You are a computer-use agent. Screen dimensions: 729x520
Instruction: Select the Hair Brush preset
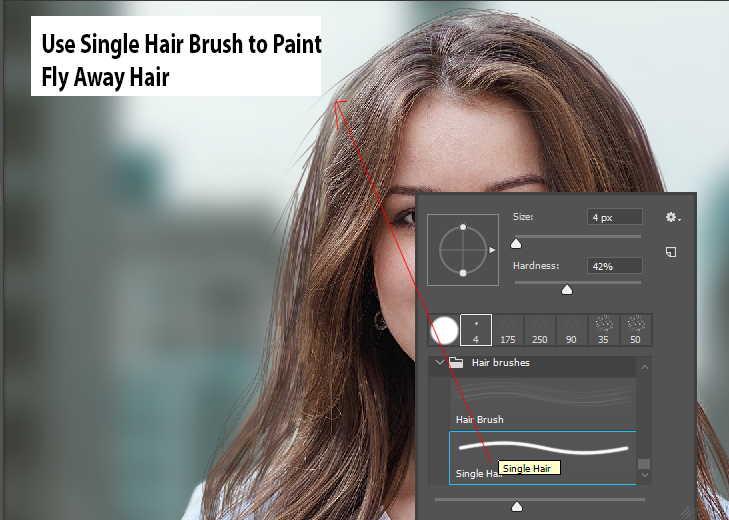[x=543, y=404]
